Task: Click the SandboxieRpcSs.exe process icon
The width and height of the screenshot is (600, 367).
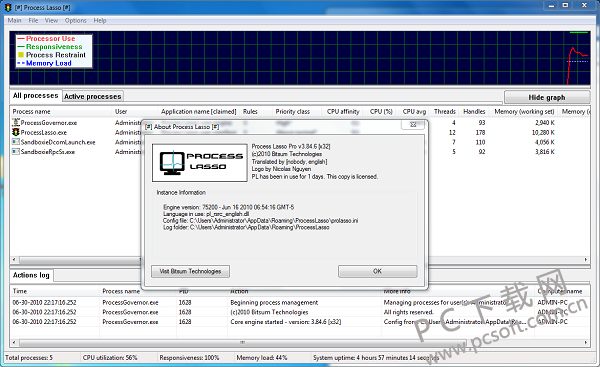Action: (x=16, y=152)
